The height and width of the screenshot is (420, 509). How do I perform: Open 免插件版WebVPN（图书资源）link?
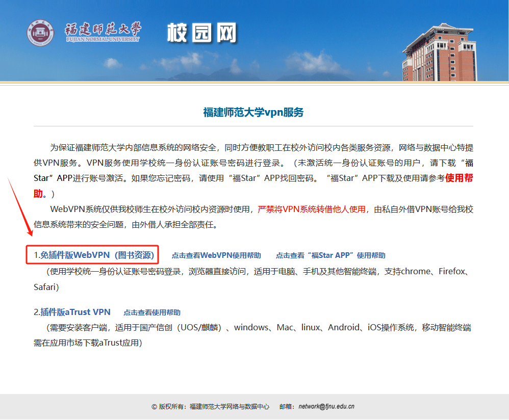[97, 255]
